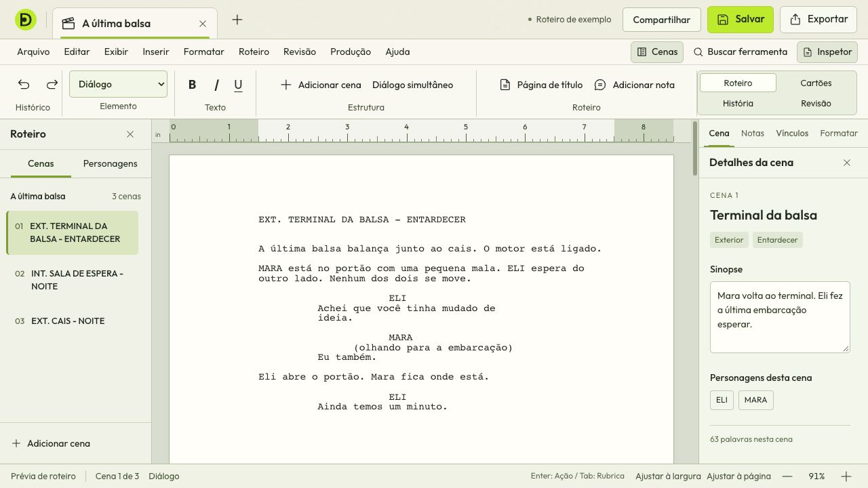Screen dimensions: 868x488
Task: Click Adicionar nota in the toolbar
Action: coord(635,85)
